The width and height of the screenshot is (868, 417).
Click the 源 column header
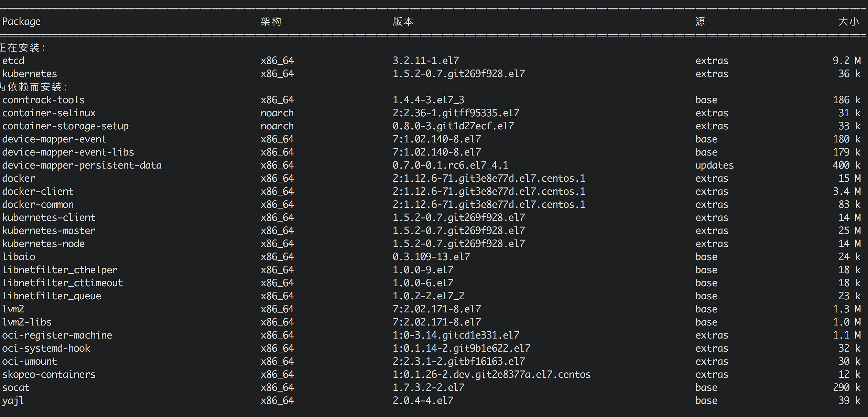tap(700, 21)
